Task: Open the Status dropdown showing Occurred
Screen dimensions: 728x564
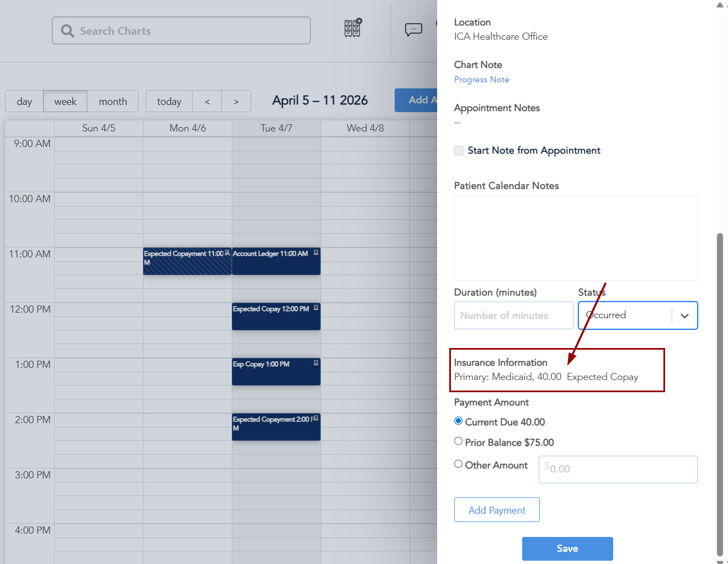Action: [x=638, y=315]
